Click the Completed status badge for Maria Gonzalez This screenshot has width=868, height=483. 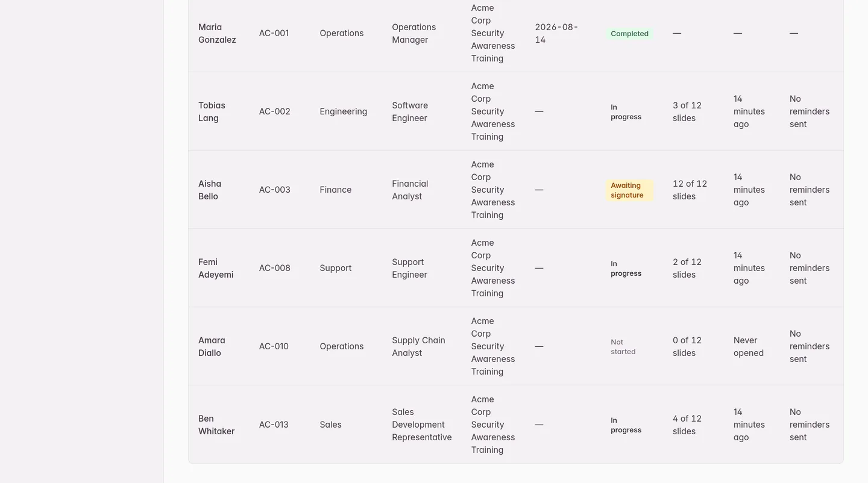point(629,34)
